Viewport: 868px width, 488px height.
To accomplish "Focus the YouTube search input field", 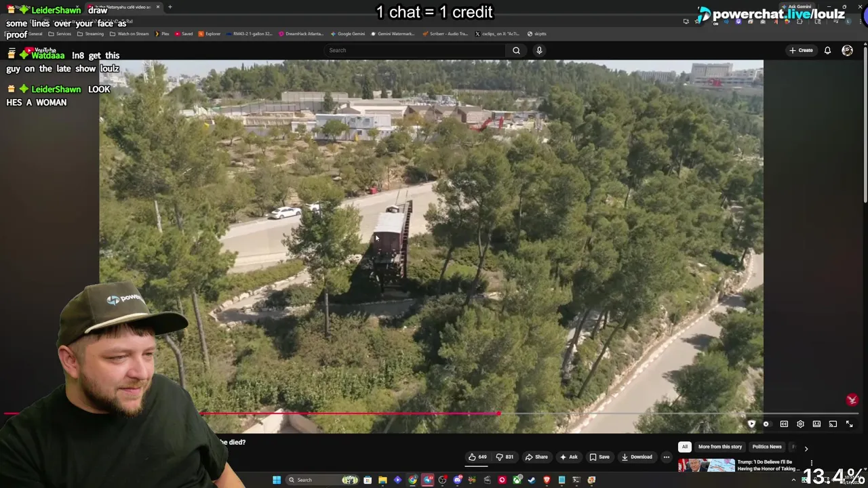I will pyautogui.click(x=415, y=50).
